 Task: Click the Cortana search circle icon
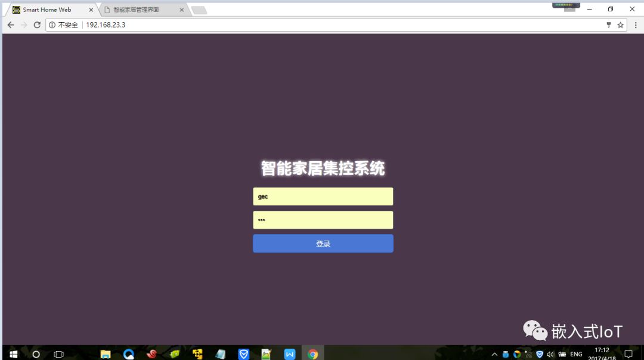coord(36,354)
